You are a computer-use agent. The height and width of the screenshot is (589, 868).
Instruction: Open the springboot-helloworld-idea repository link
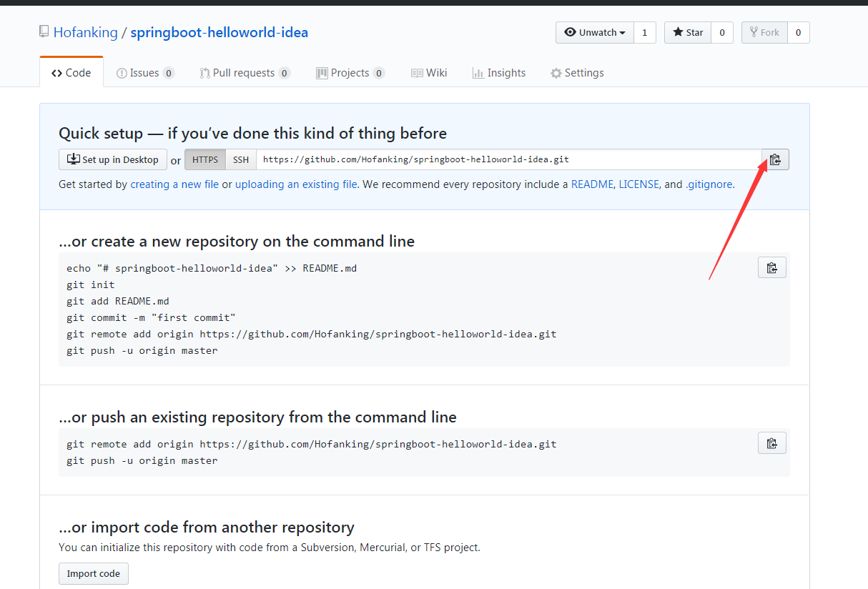coord(220,32)
